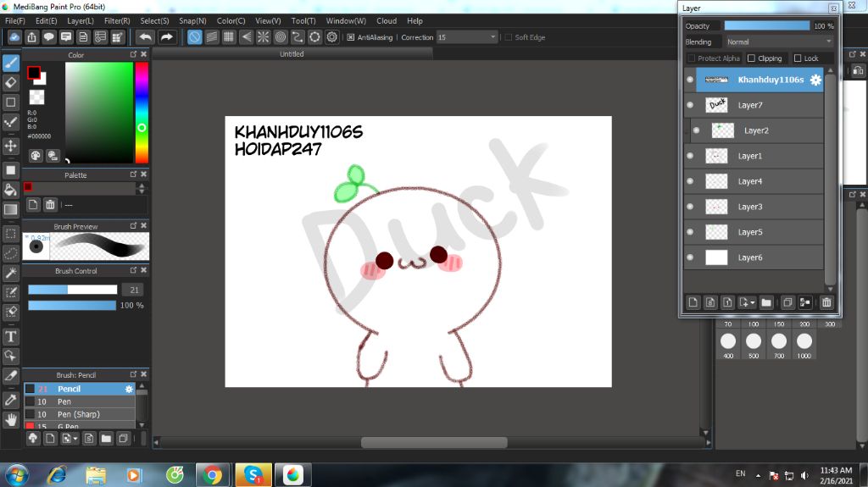Duplicate the layer with the copy icon

point(787,302)
